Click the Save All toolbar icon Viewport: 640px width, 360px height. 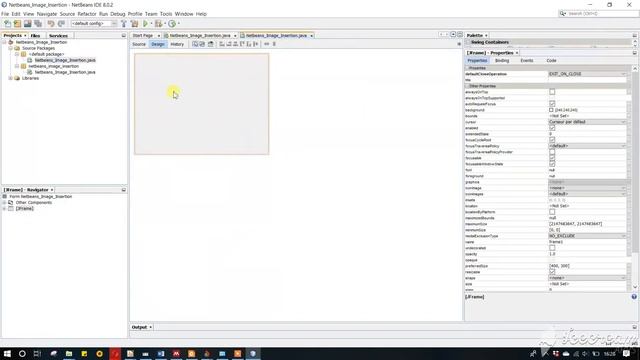pyautogui.click(x=38, y=24)
